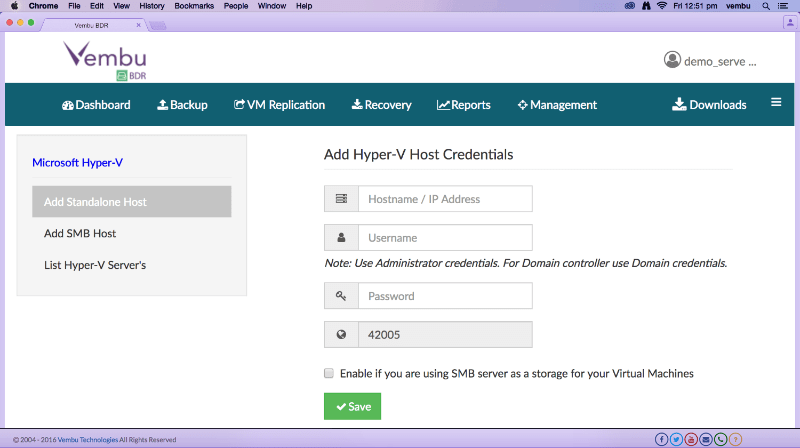Select Add Standalone Host

pos(132,202)
